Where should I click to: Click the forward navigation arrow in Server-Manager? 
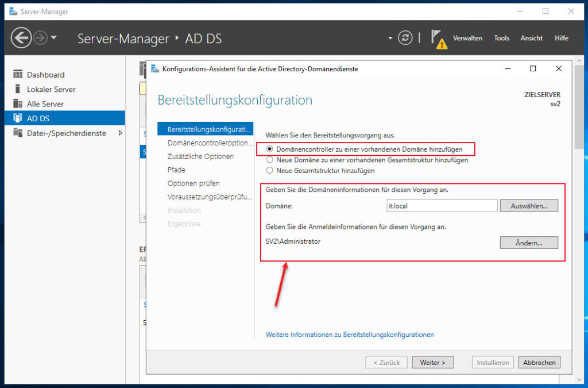tap(41, 38)
